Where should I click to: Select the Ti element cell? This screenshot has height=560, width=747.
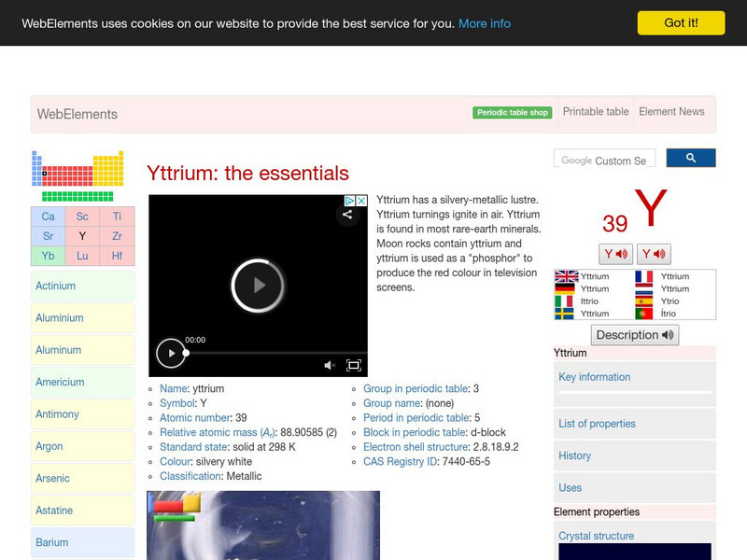click(118, 217)
